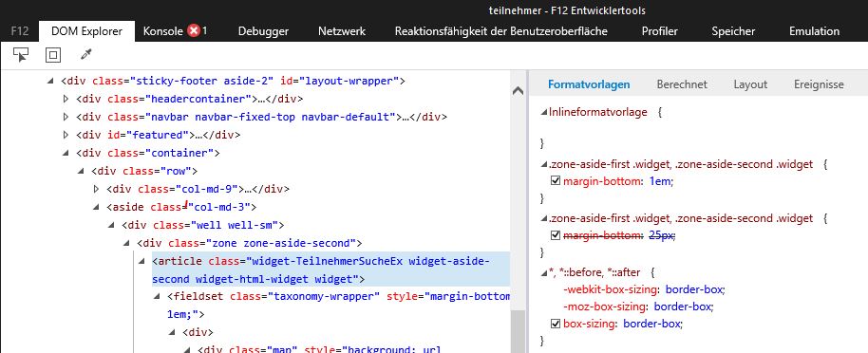Image resolution: width=868 pixels, height=353 pixels.
Task: Collapse the fieldset taxonomy-wrapper node
Action: tap(157, 297)
